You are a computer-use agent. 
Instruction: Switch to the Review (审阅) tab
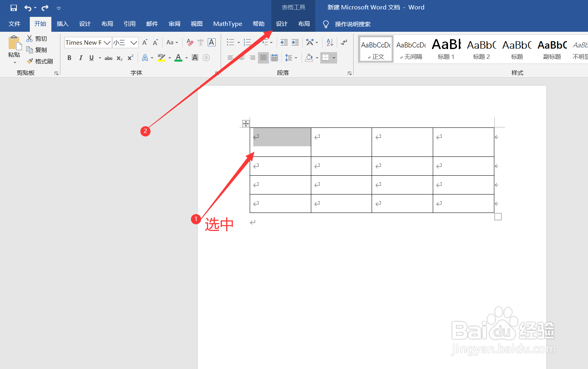pos(174,24)
